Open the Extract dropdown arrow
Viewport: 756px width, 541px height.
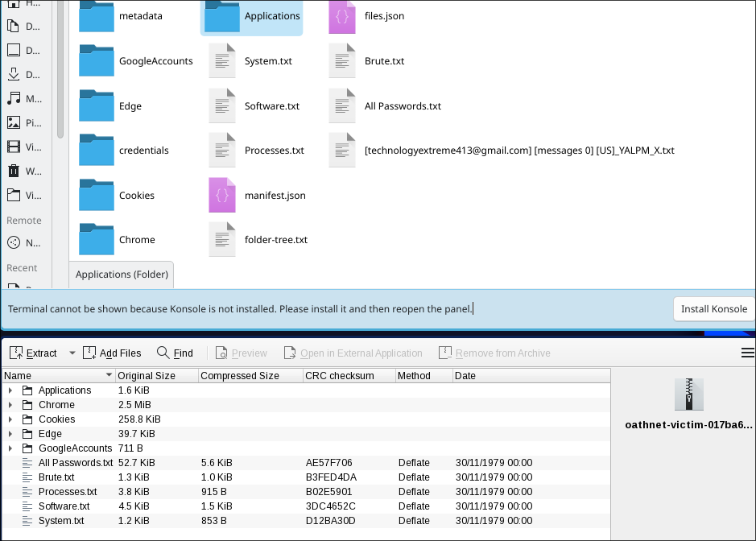tap(72, 353)
